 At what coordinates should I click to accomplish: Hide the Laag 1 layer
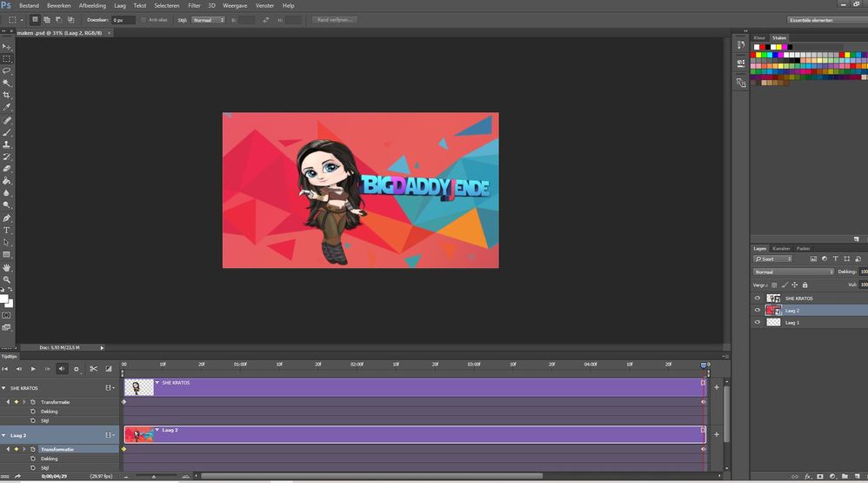pos(758,322)
